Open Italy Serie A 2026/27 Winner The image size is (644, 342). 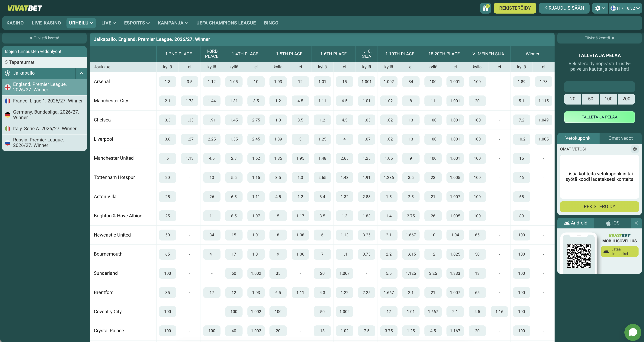coord(44,128)
